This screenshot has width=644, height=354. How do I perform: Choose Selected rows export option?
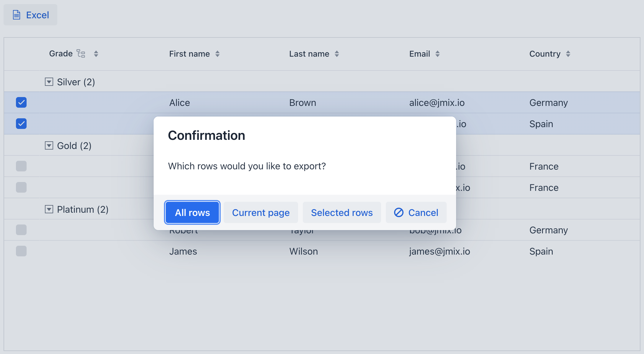click(342, 212)
